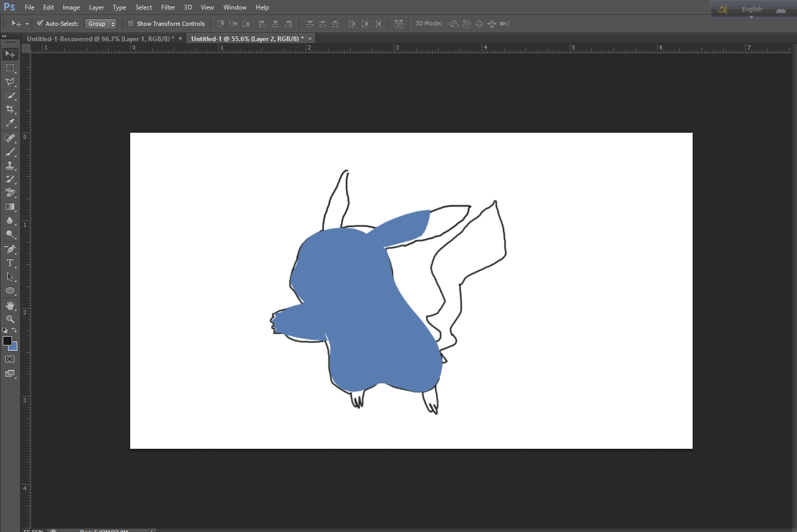Select the Gradient tool
Image resolution: width=797 pixels, height=532 pixels.
click(10, 206)
